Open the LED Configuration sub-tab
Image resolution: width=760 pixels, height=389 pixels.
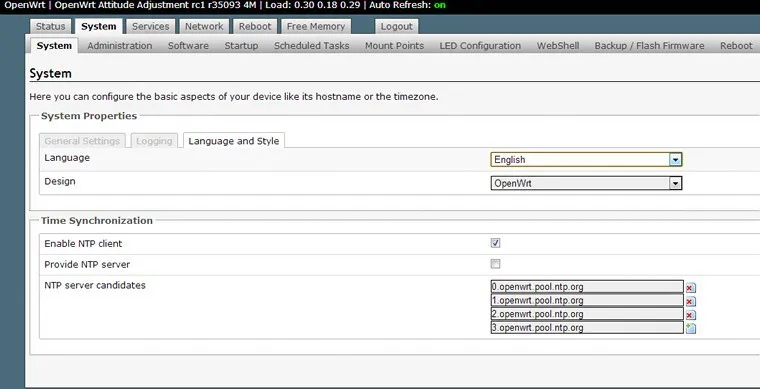(x=480, y=46)
